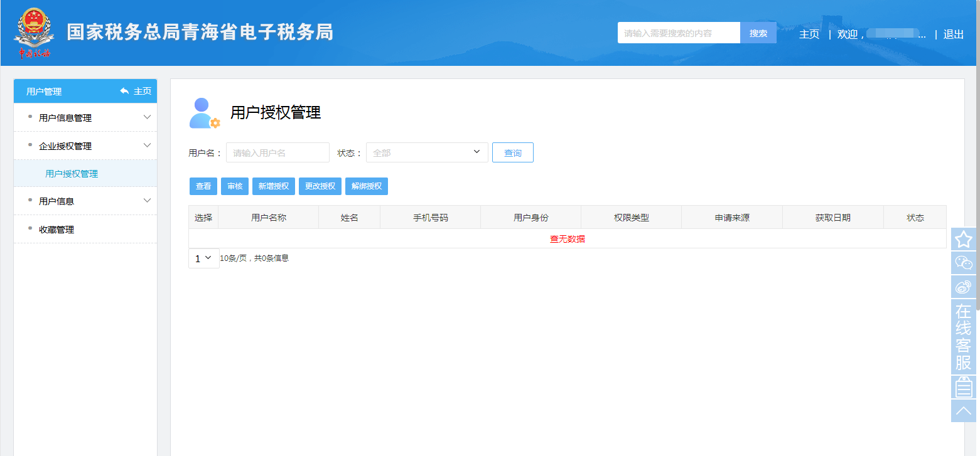This screenshot has height=456, width=980.
Task: Click the 获取日期 column header
Action: (833, 218)
